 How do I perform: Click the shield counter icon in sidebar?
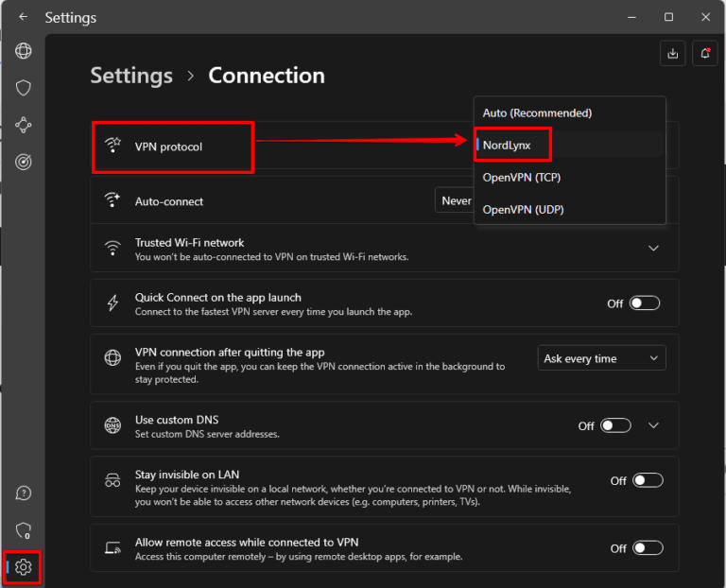[24, 530]
